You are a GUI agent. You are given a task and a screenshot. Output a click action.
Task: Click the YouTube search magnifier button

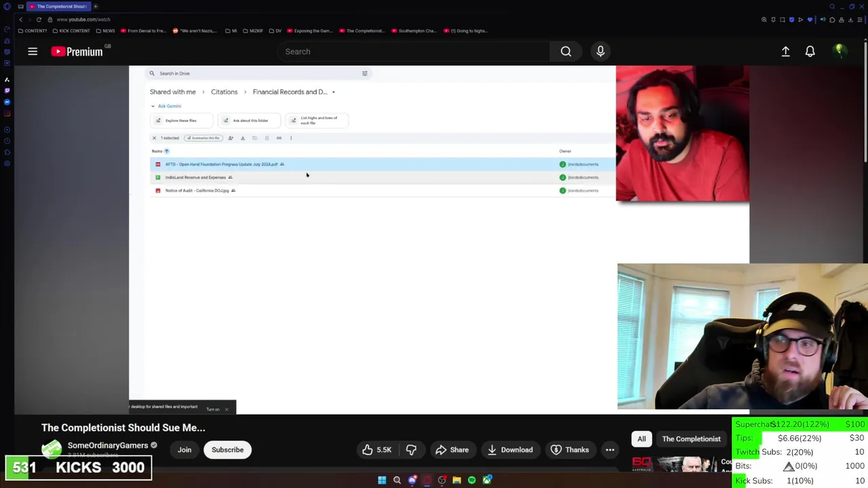click(566, 52)
